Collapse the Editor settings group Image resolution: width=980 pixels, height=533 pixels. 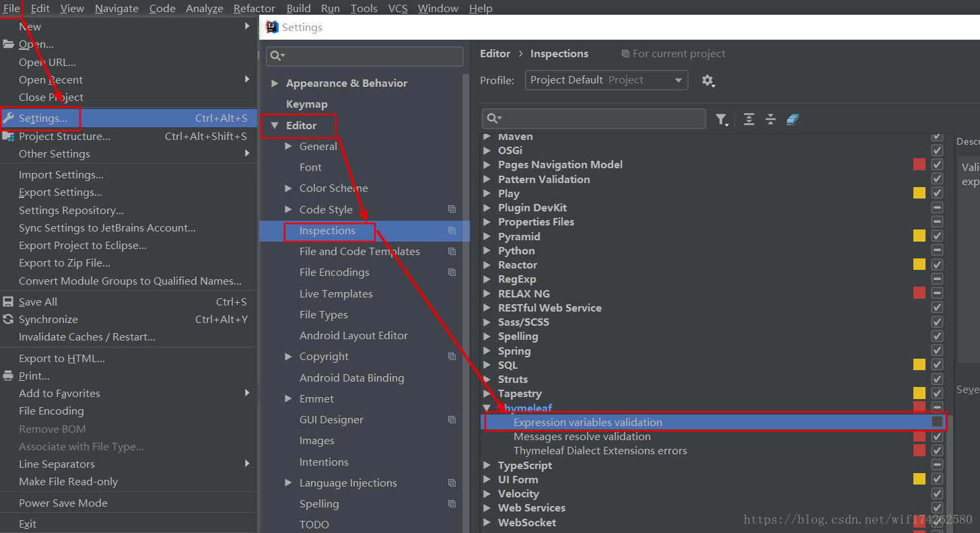pyautogui.click(x=274, y=125)
